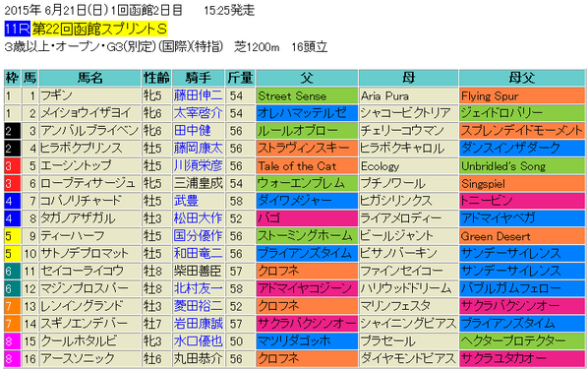
Task: Click the 11R race number badge
Action: 18,29
